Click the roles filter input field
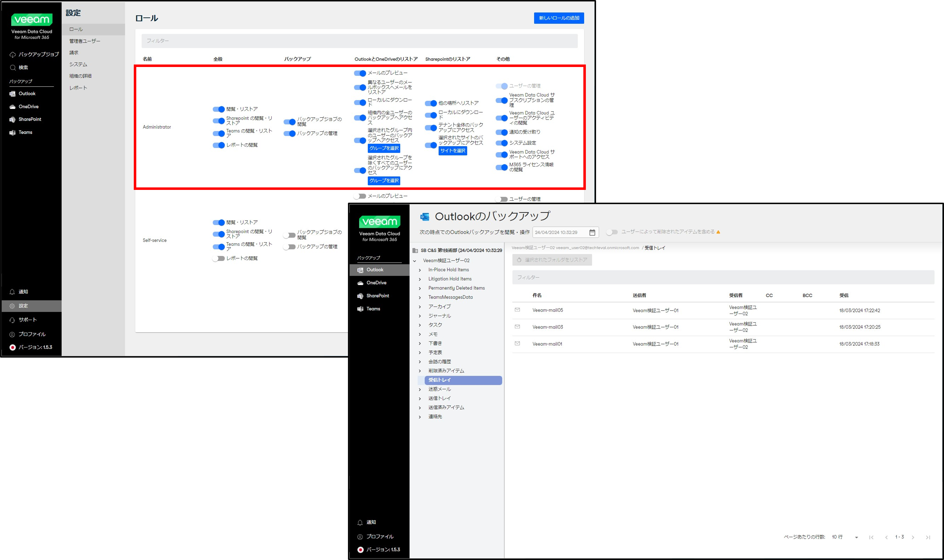Viewport: 944px width, 560px height. pyautogui.click(x=359, y=41)
